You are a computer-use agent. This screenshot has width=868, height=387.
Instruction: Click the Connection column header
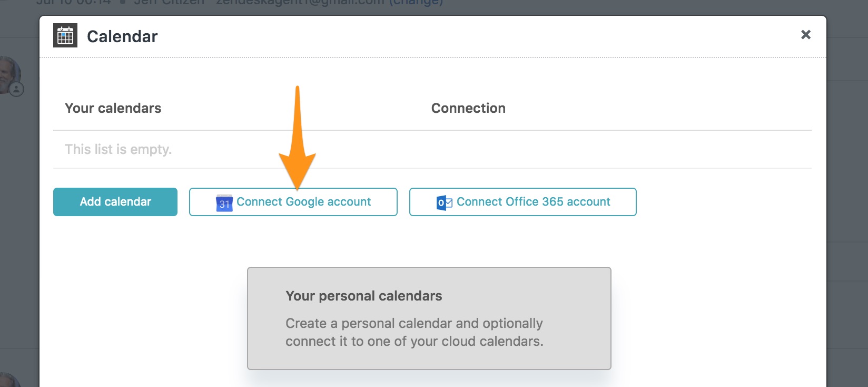coord(468,108)
